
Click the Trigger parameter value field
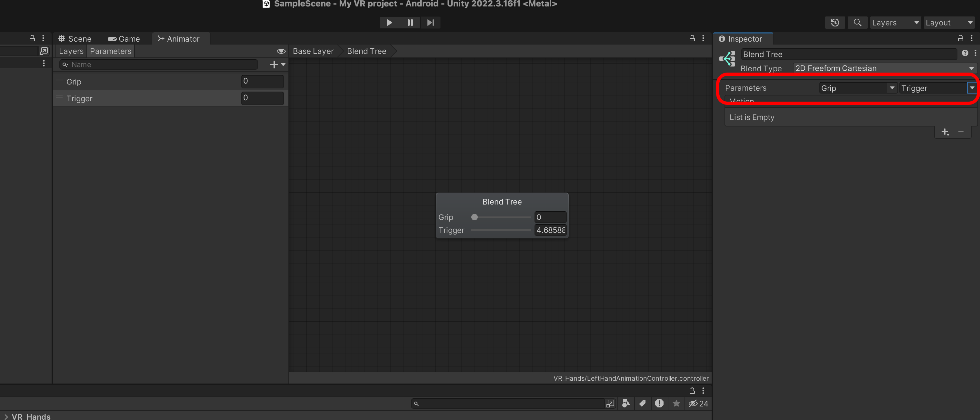[262, 98]
